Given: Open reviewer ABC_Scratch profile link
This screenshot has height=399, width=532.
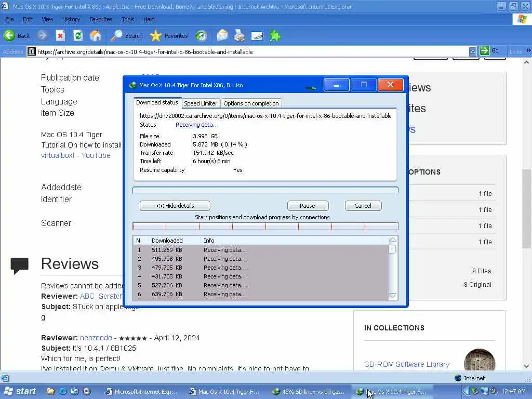Looking at the screenshot, I should click(101, 296).
